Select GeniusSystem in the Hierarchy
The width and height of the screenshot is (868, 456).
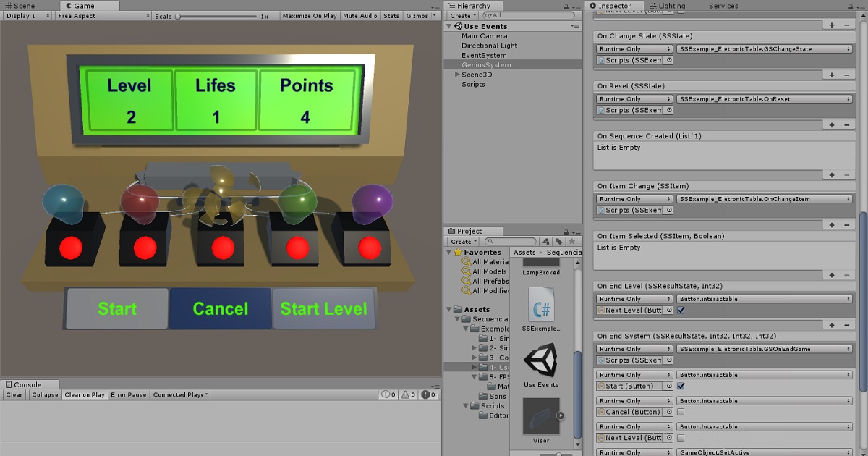point(512,65)
